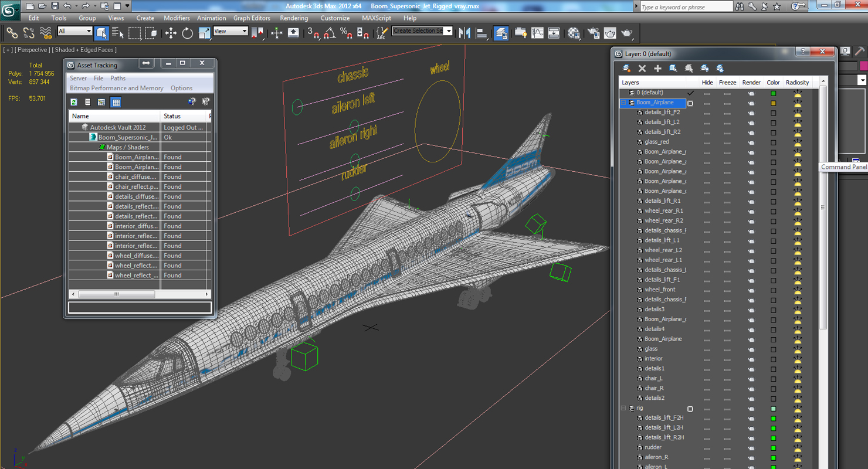Click the Shaded + Edged Faces viewport label
Image resolution: width=868 pixels, height=469 pixels.
click(x=85, y=50)
